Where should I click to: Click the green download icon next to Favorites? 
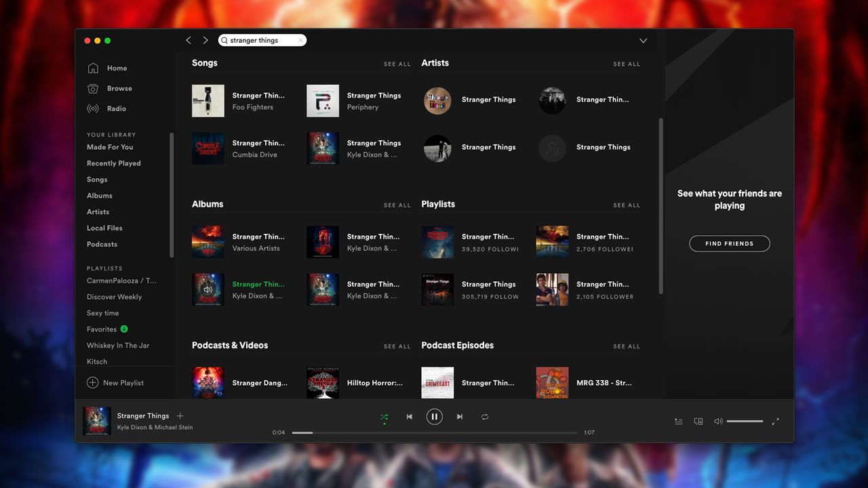tap(124, 329)
